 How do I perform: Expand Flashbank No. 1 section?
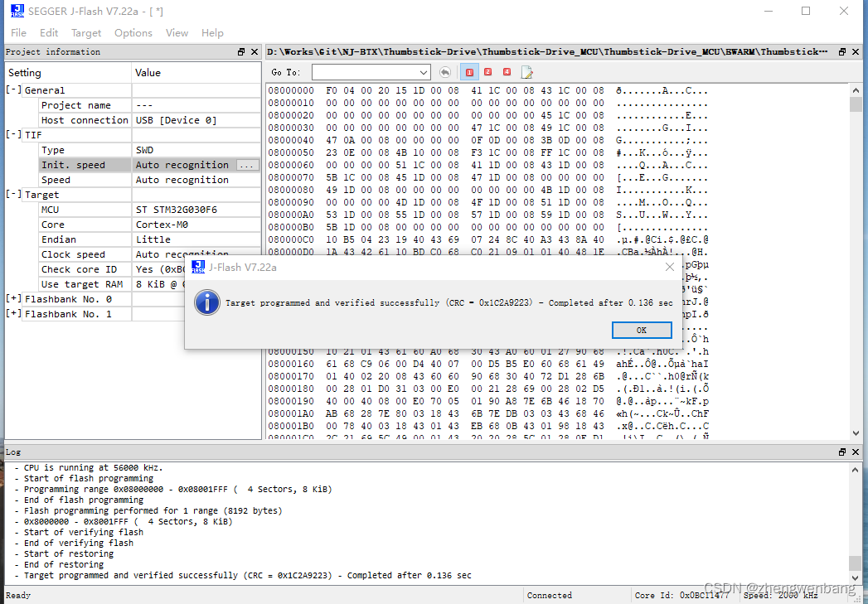pyautogui.click(x=12, y=313)
